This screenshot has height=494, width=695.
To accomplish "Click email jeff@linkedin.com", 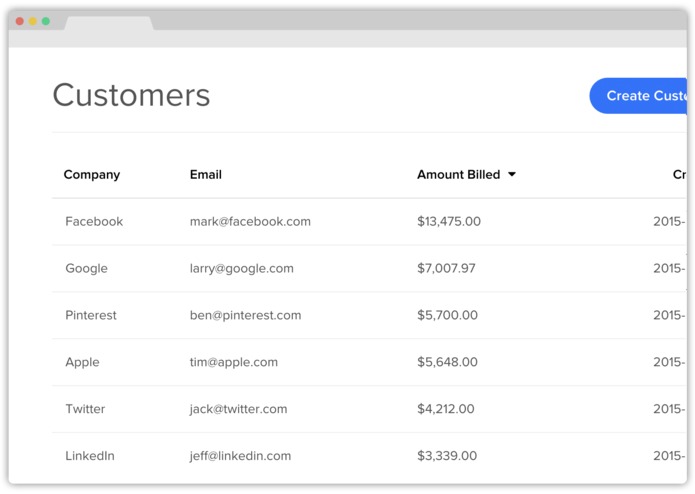I will click(x=240, y=456).
